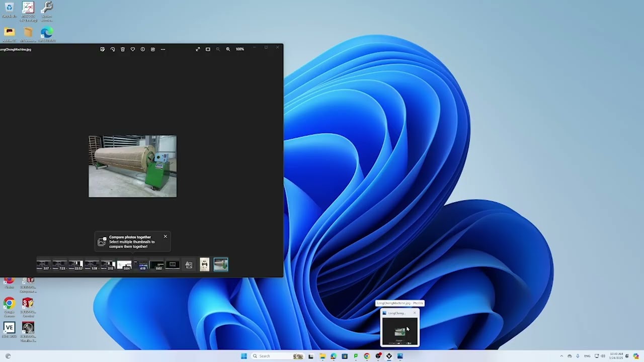
Task: Open the share icon in Photos toolbar
Action: click(153, 49)
